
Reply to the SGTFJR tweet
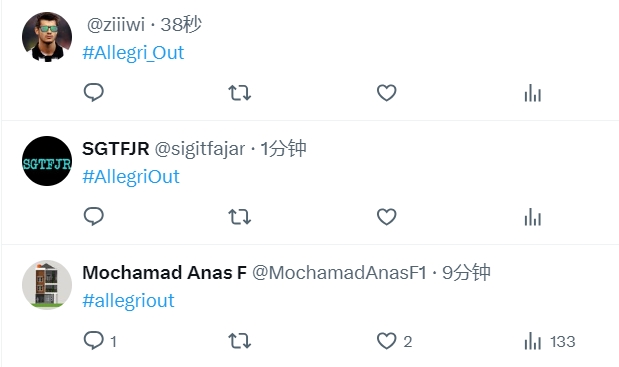pyautogui.click(x=94, y=217)
